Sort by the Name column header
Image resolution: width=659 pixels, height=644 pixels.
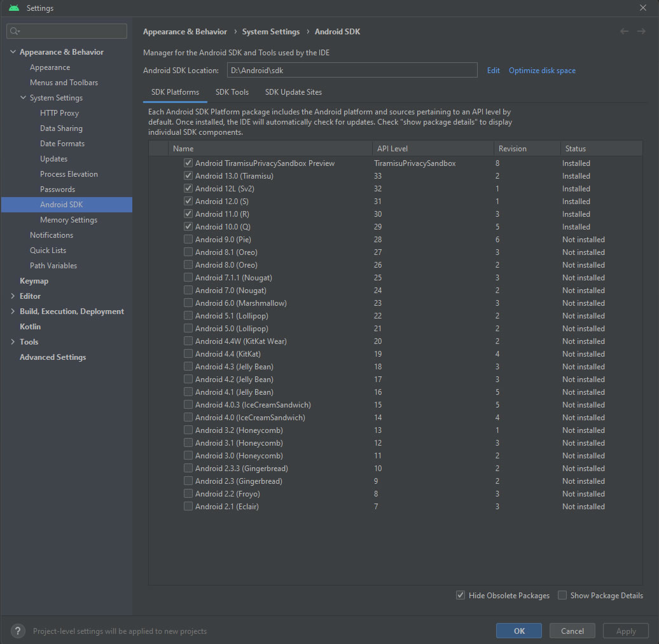270,148
